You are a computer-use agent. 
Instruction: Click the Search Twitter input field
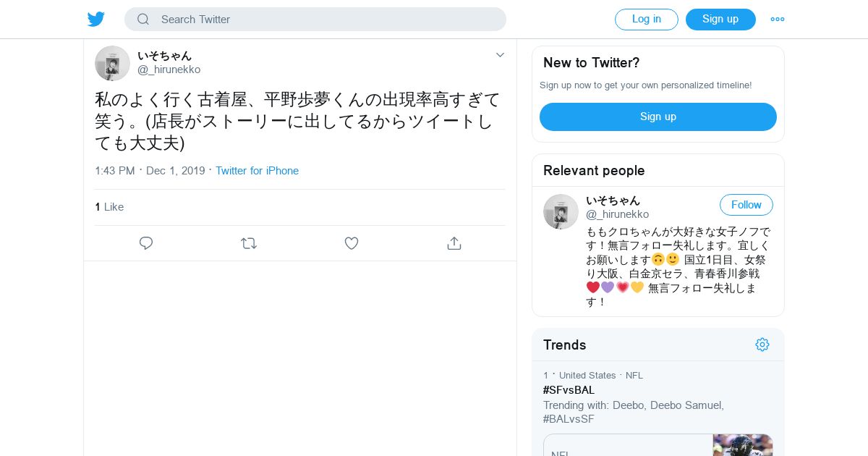pos(325,20)
